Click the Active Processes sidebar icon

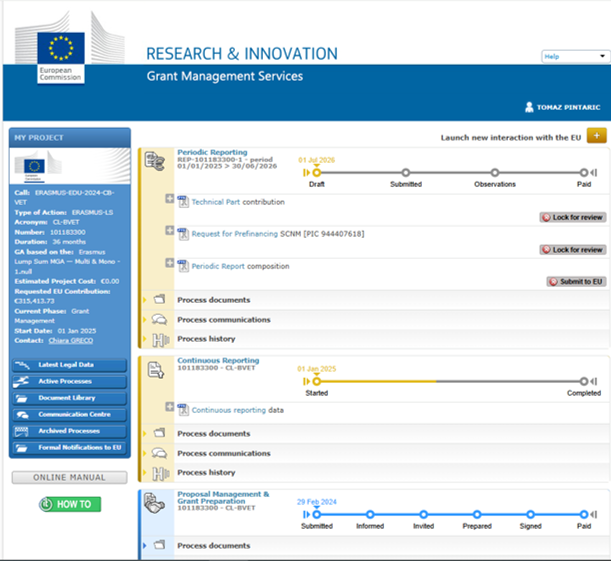(21, 382)
